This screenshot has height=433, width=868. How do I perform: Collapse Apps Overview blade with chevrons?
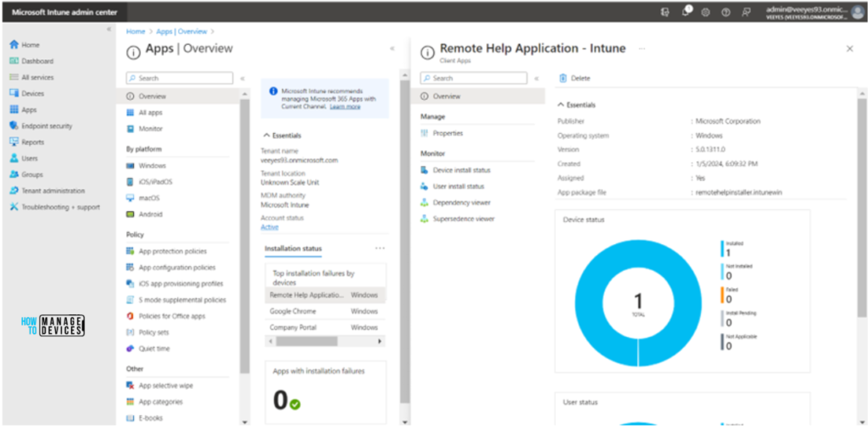click(392, 49)
